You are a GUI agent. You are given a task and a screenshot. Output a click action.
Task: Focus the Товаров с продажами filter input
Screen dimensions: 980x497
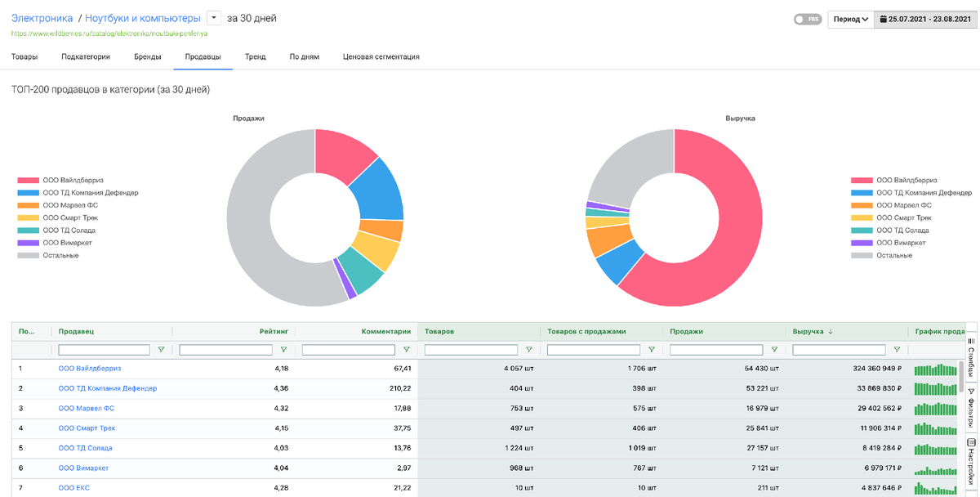594,350
